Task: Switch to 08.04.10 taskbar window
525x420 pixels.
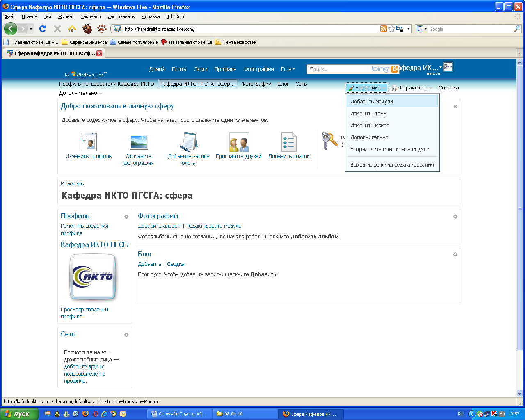Action: [x=245, y=414]
